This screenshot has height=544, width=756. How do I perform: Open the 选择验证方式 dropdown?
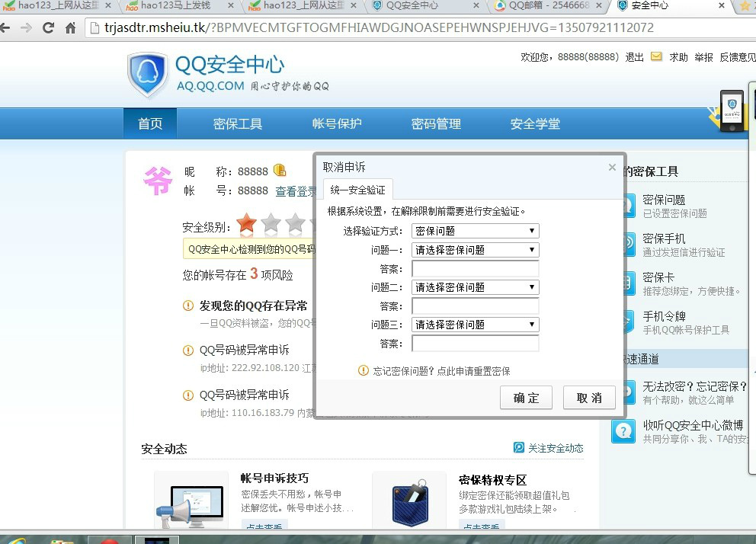point(476,231)
